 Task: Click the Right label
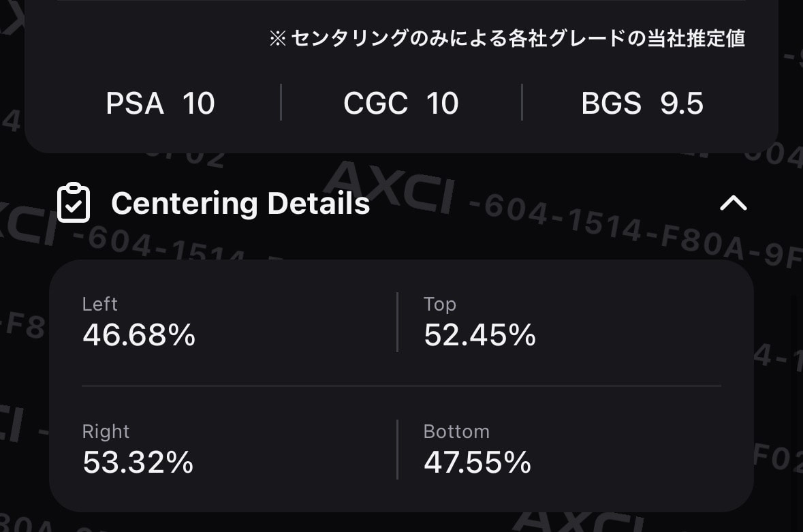[106, 432]
